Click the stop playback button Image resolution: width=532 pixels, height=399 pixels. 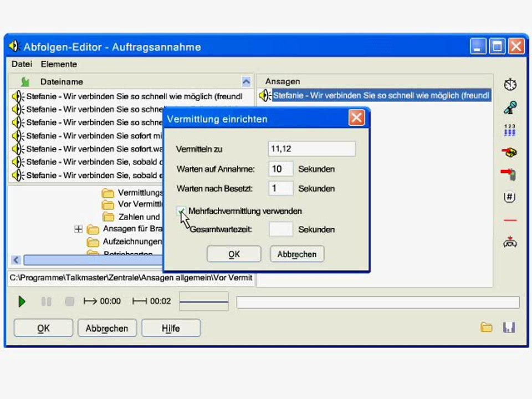[x=70, y=301]
